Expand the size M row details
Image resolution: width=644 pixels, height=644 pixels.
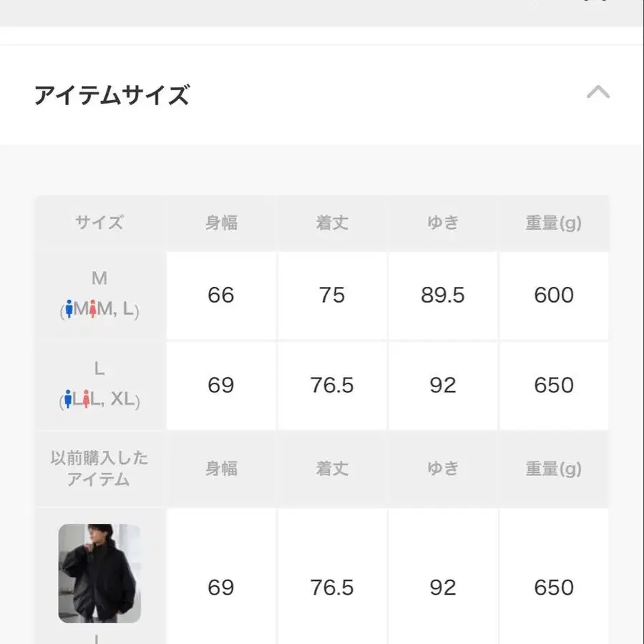[x=99, y=295]
